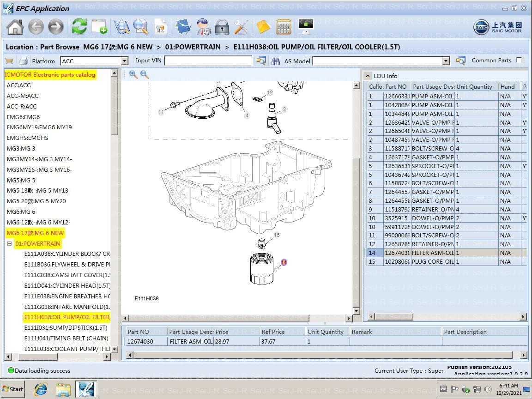
Task: Click the monitor with lock icon
Action: click(306, 27)
